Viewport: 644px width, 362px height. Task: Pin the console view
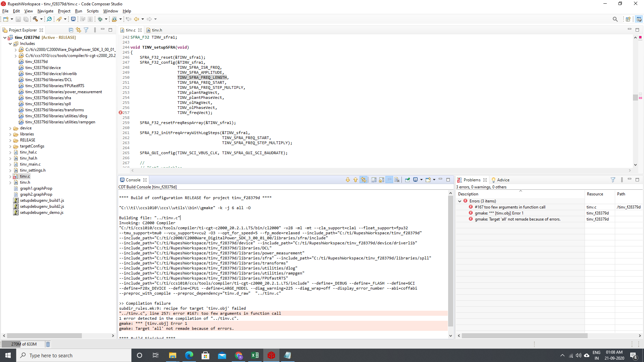[x=407, y=180]
